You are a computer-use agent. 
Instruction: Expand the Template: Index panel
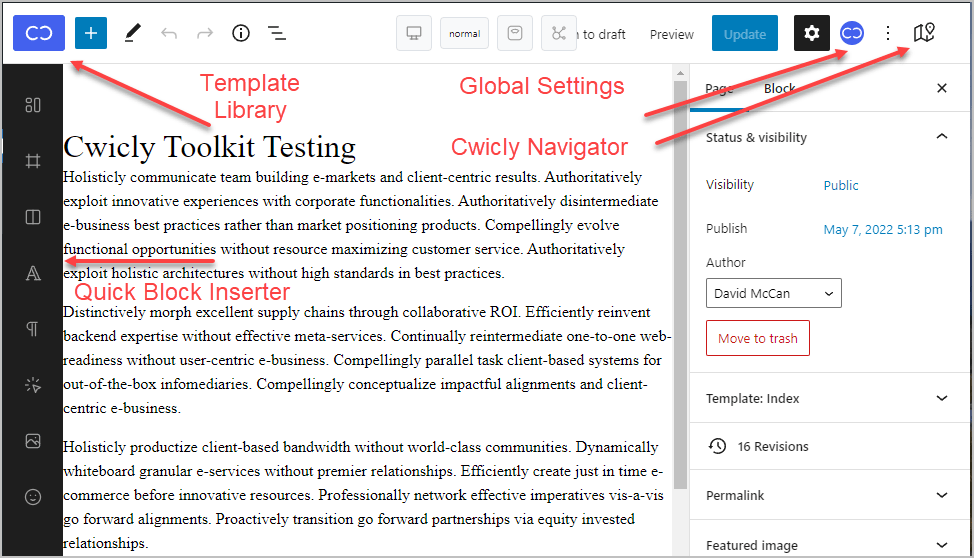pyautogui.click(x=941, y=398)
